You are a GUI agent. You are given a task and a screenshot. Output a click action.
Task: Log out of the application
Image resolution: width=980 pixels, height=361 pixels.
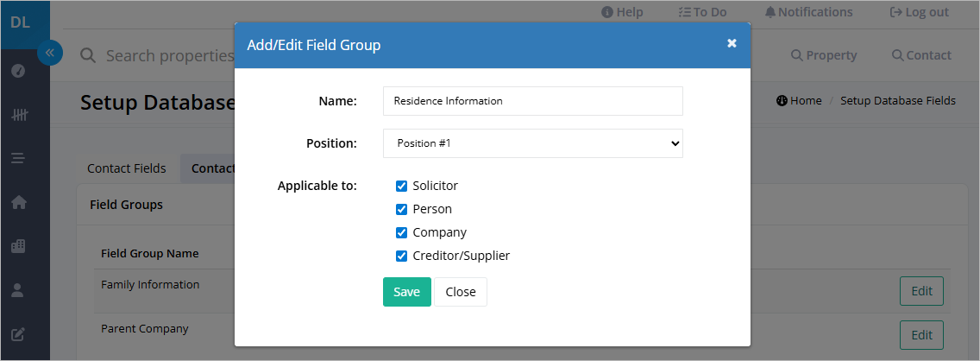[x=919, y=12]
